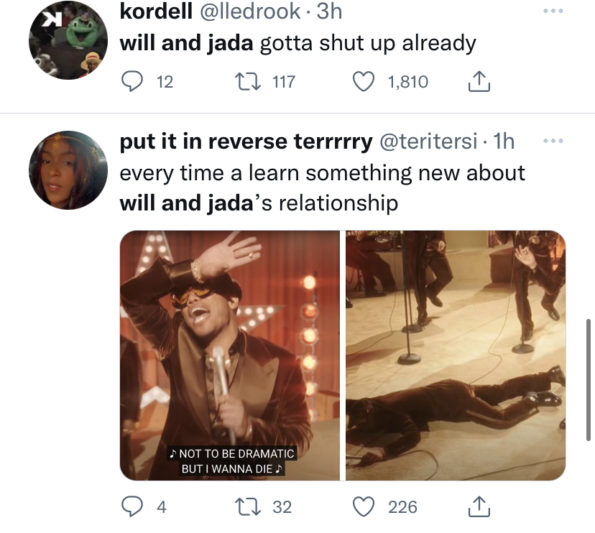The width and height of the screenshot is (595, 533).
Task: Reply to kordell's tweet
Action: click(132, 82)
